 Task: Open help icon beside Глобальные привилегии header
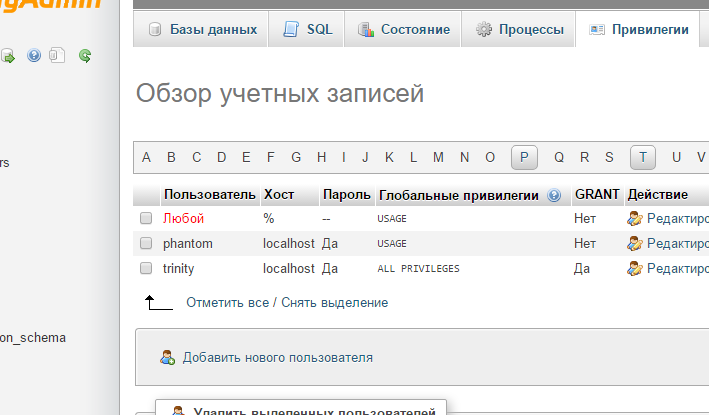[554, 195]
